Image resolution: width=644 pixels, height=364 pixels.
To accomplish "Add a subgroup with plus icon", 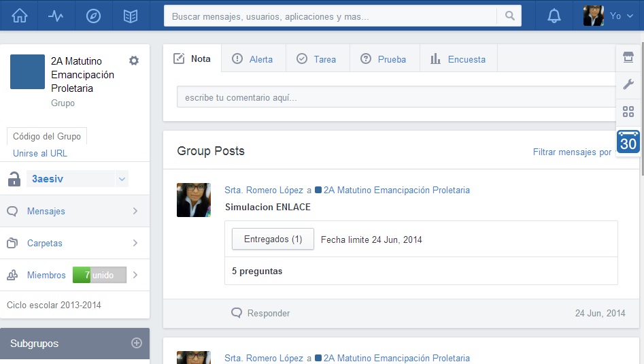I will click(136, 344).
